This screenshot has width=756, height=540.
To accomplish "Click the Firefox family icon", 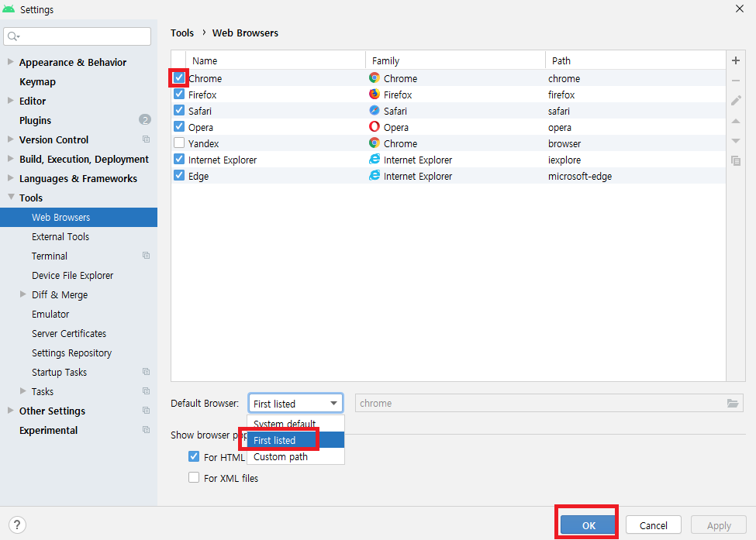I will [x=375, y=94].
